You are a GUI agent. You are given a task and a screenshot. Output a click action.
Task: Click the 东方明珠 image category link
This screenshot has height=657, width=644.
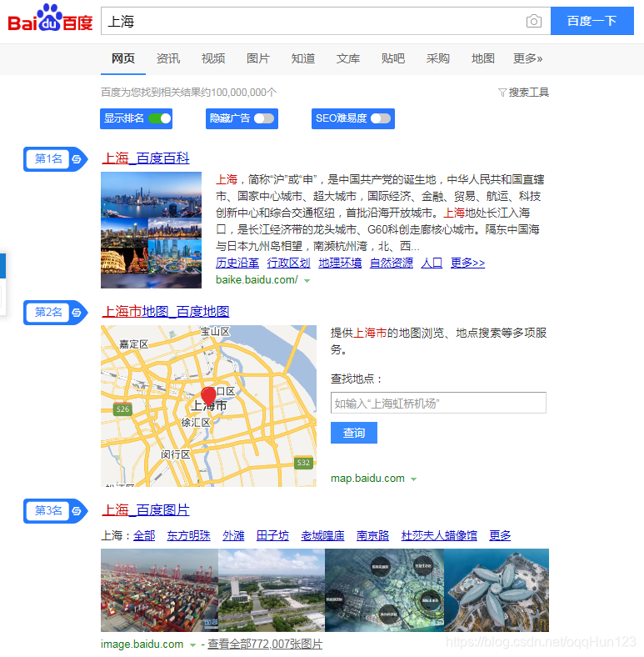pyautogui.click(x=188, y=535)
